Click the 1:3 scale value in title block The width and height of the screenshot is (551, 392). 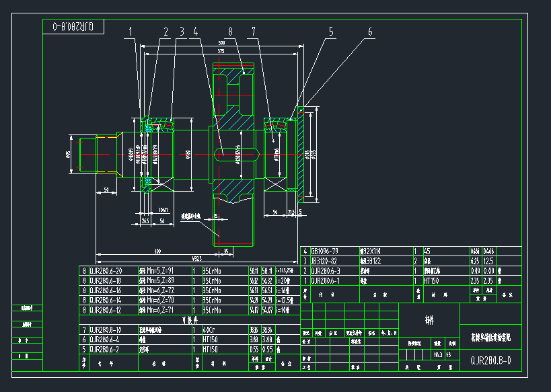(x=448, y=355)
